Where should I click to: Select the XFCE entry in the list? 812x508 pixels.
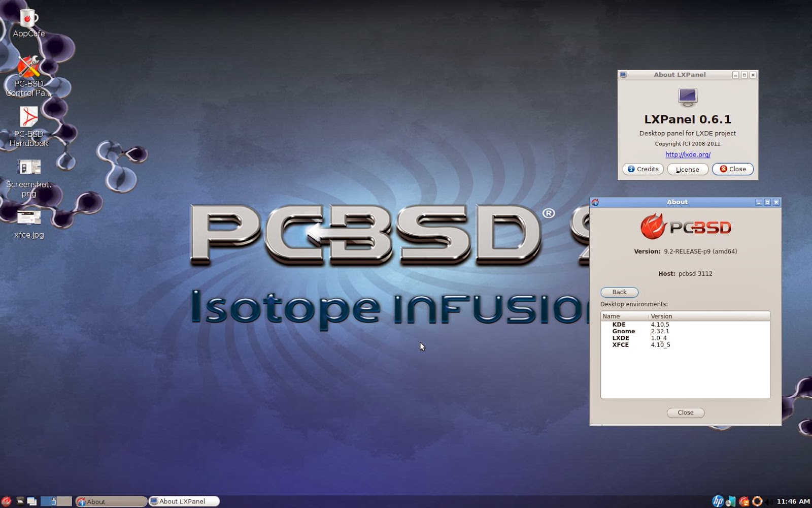[634, 344]
